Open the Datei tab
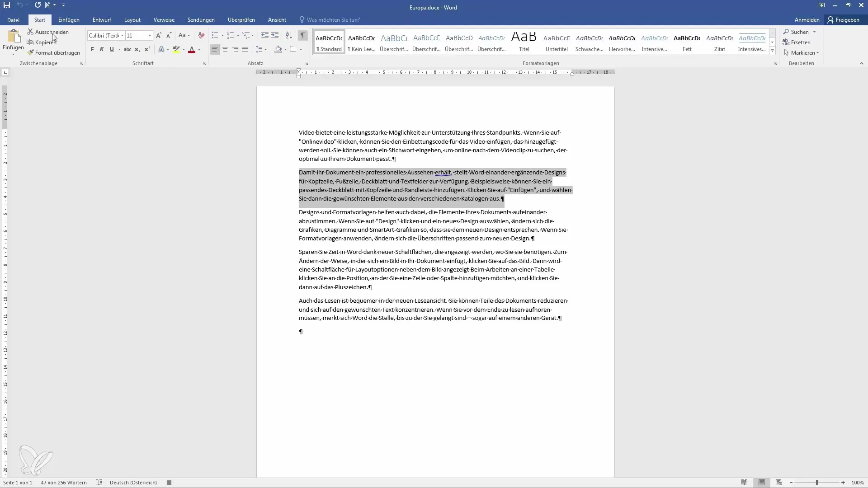Screen dimensions: 868x488 point(13,20)
